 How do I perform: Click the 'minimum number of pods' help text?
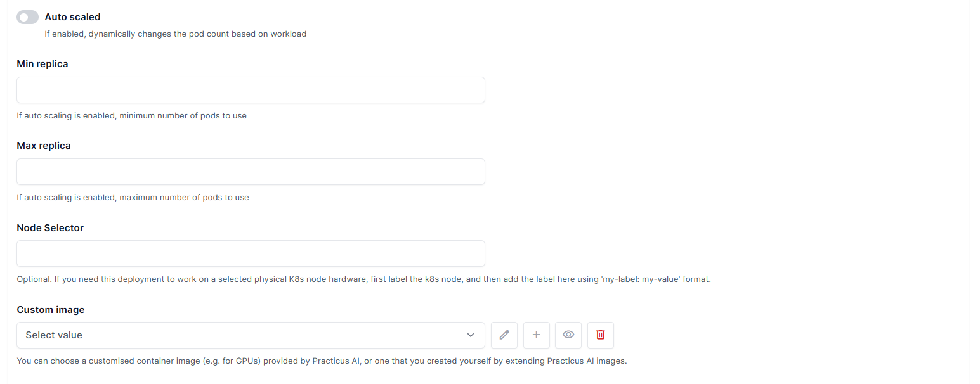pyautogui.click(x=132, y=116)
